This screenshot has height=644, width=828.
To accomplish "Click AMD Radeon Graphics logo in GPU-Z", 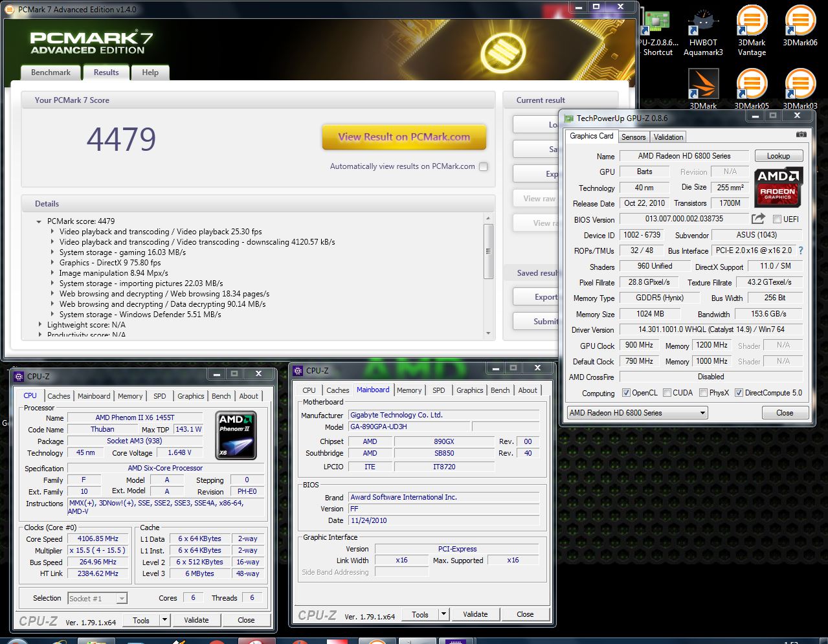I will pos(778,187).
